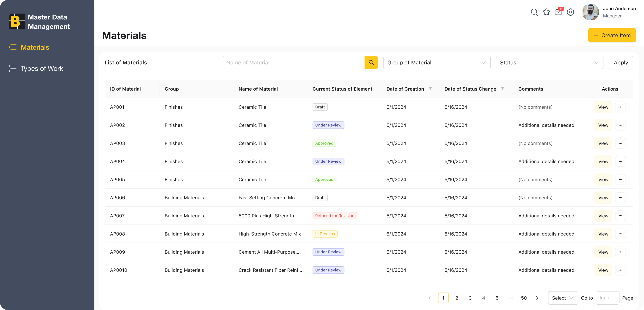The image size is (644, 310).
Task: Expand the Status filter dropdown
Action: (x=549, y=62)
